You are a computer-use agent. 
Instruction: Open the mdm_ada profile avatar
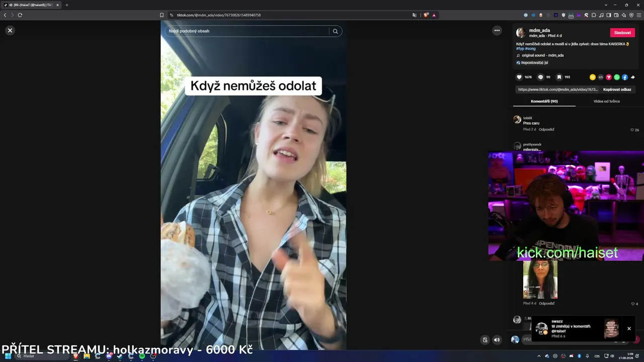pyautogui.click(x=521, y=33)
